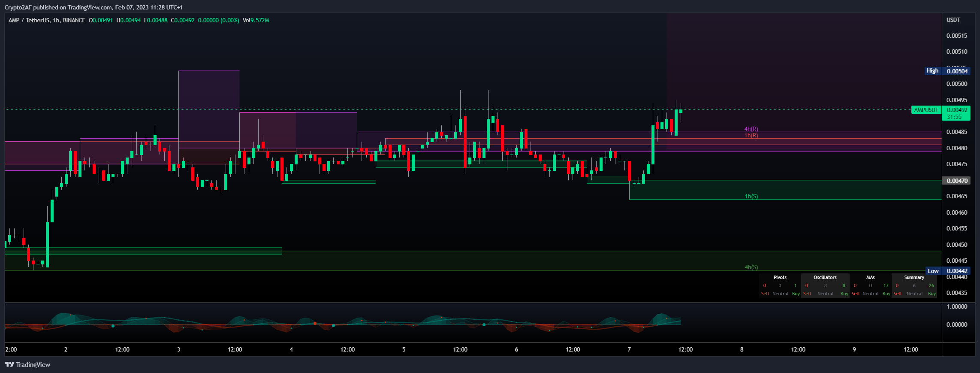Click the 0.00450 price axis label
Viewport: 980px width, 373px height.
click(x=957, y=245)
